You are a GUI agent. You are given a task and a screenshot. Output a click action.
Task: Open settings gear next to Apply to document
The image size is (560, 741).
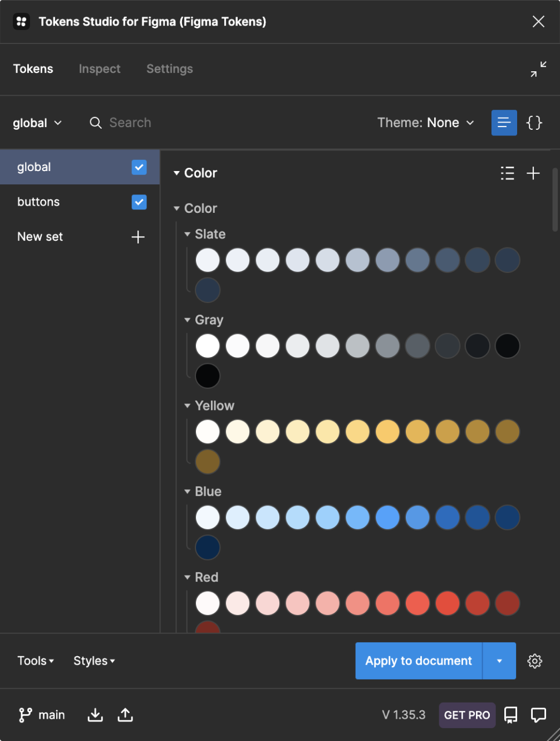pos(535,661)
